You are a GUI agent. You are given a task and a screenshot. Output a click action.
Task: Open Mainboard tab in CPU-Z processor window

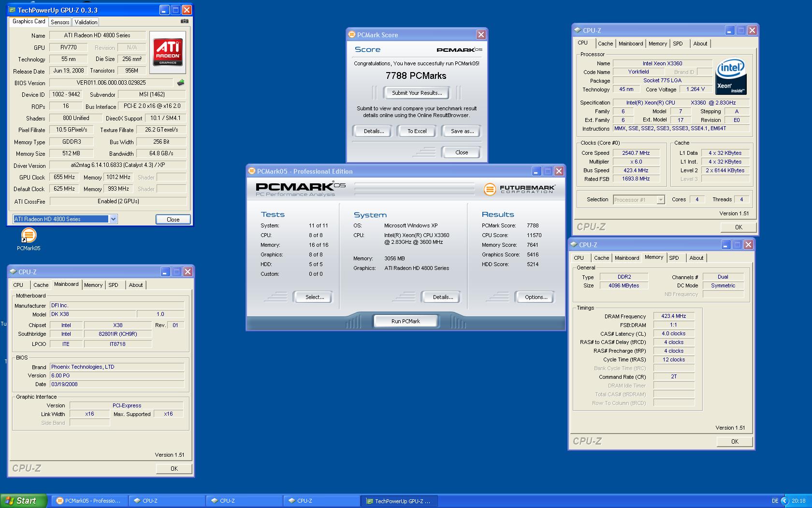[x=631, y=44]
